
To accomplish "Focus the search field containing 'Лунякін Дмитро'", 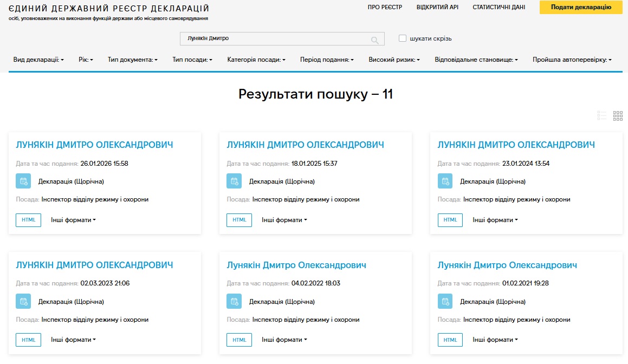I will [282, 38].
